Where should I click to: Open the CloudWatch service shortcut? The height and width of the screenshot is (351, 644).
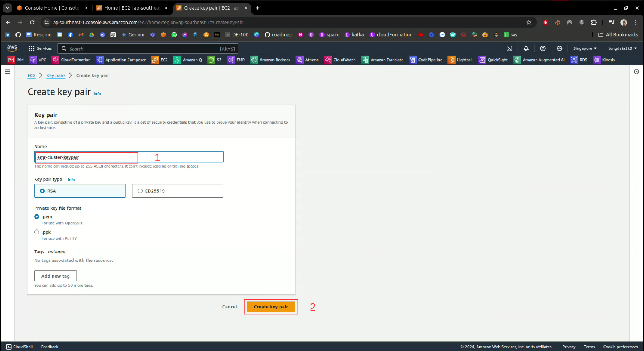pos(340,60)
